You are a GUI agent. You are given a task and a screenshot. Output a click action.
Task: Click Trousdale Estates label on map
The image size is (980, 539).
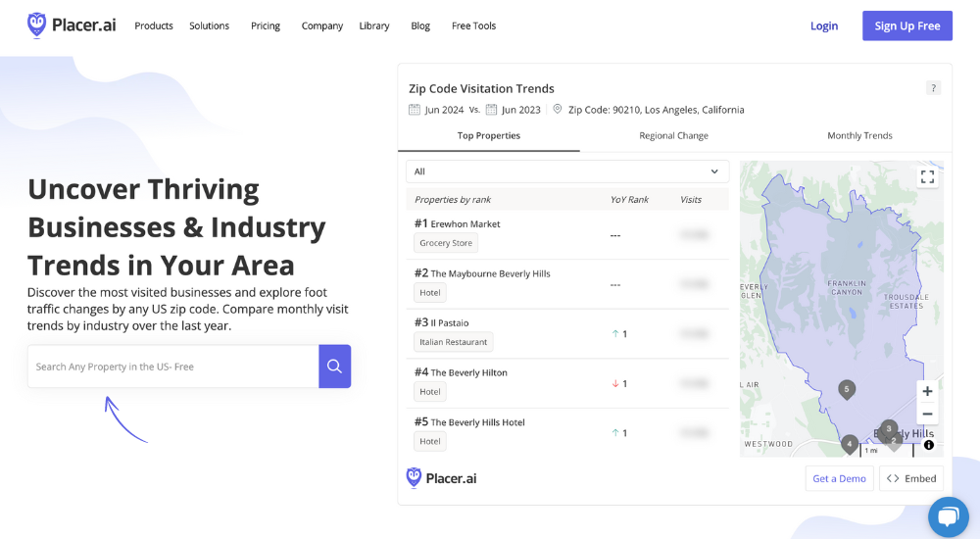point(906,302)
